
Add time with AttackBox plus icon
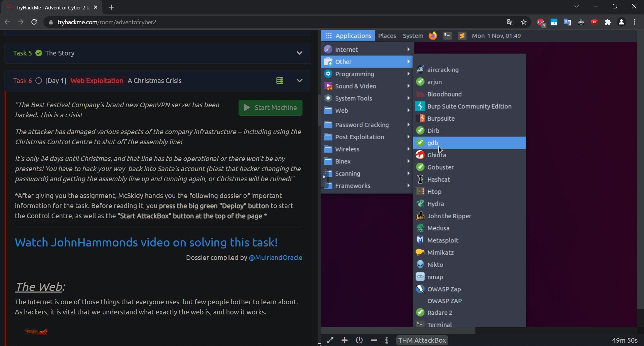click(x=345, y=340)
